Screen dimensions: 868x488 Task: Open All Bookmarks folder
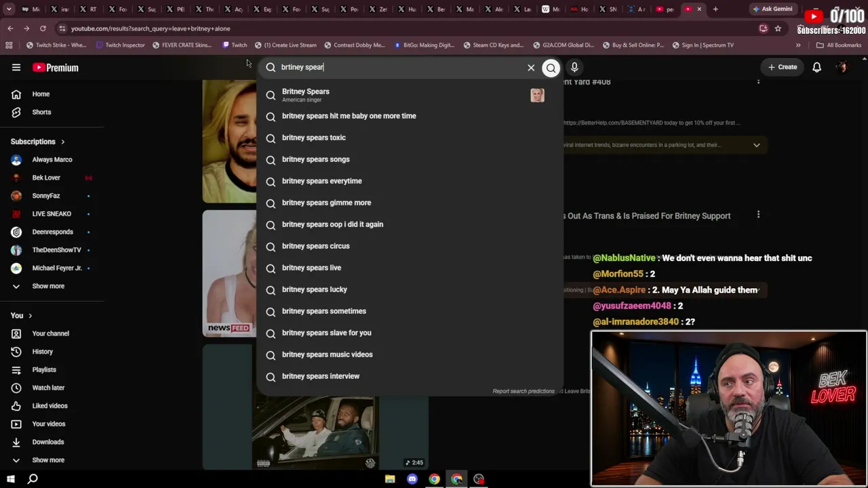838,45
